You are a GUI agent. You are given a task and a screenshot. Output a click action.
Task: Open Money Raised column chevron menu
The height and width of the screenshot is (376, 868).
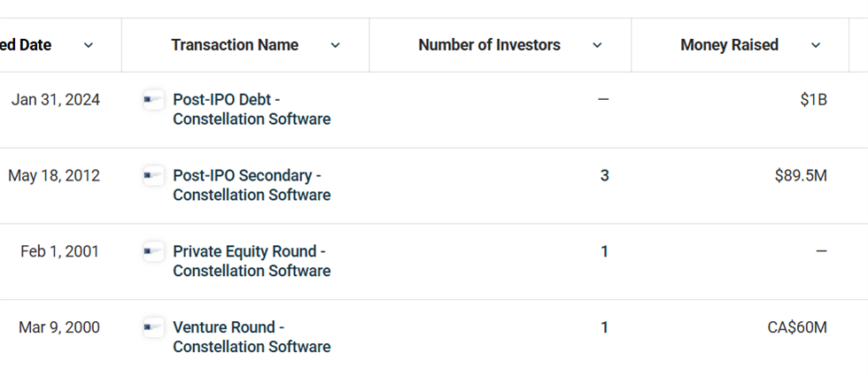click(816, 45)
